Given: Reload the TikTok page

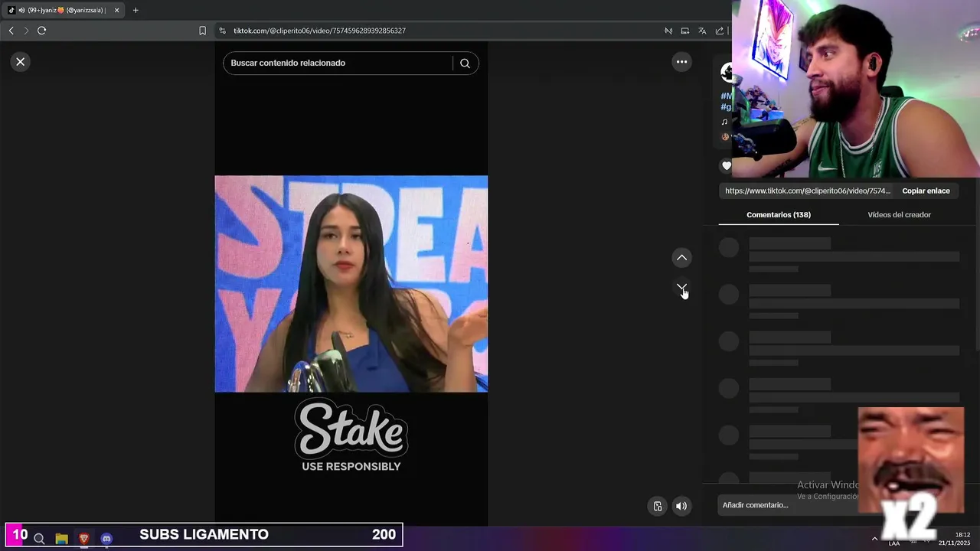Looking at the screenshot, I should tap(41, 31).
